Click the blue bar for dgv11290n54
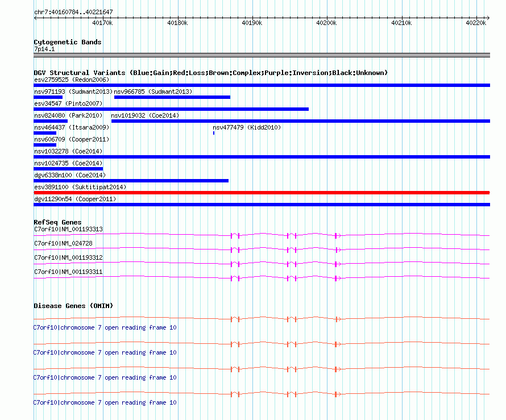 click(262, 205)
